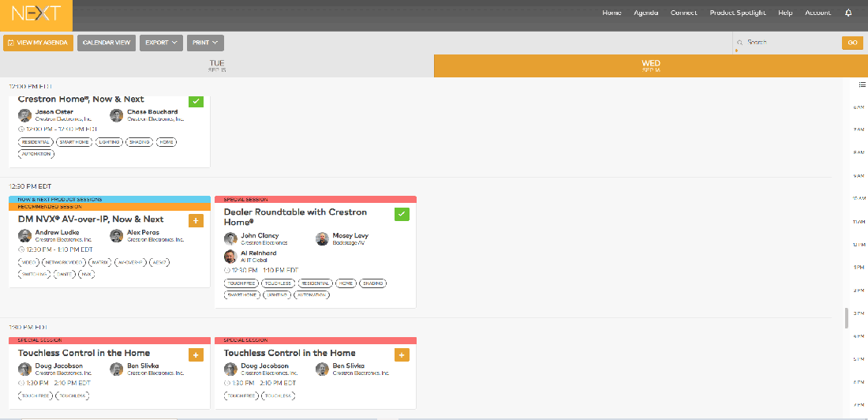Open Mosey Levy's profile photo
Screen dimensions: 868x420
click(x=322, y=238)
